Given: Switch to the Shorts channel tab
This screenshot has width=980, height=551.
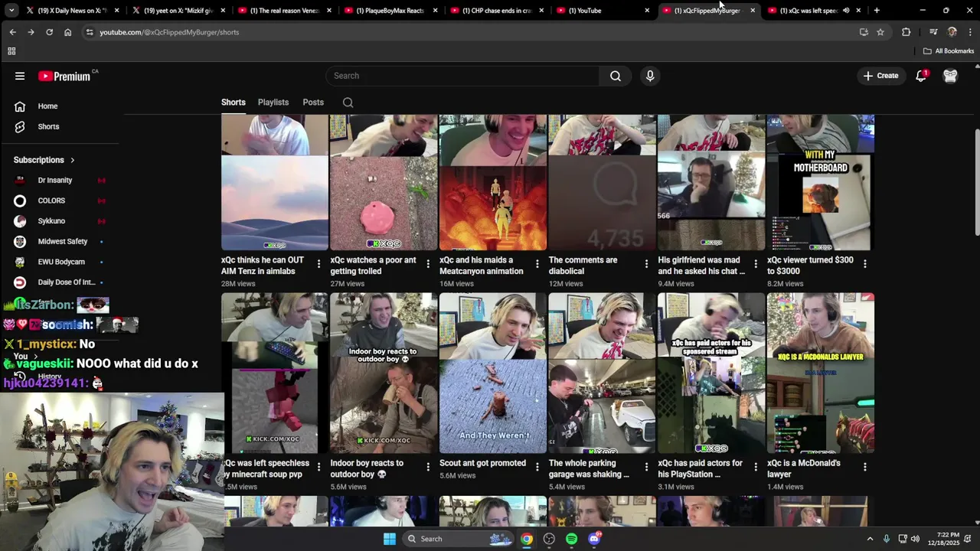Looking at the screenshot, I should pyautogui.click(x=234, y=103).
